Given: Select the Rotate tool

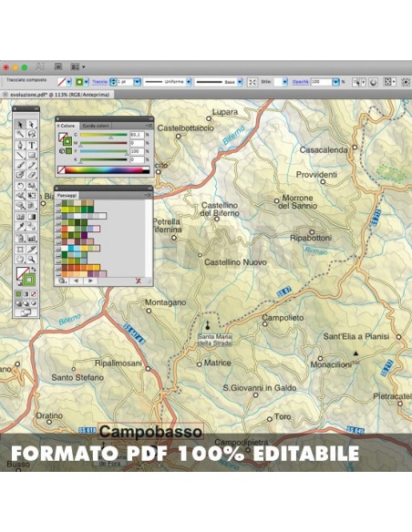Looking at the screenshot, I should [20, 186].
